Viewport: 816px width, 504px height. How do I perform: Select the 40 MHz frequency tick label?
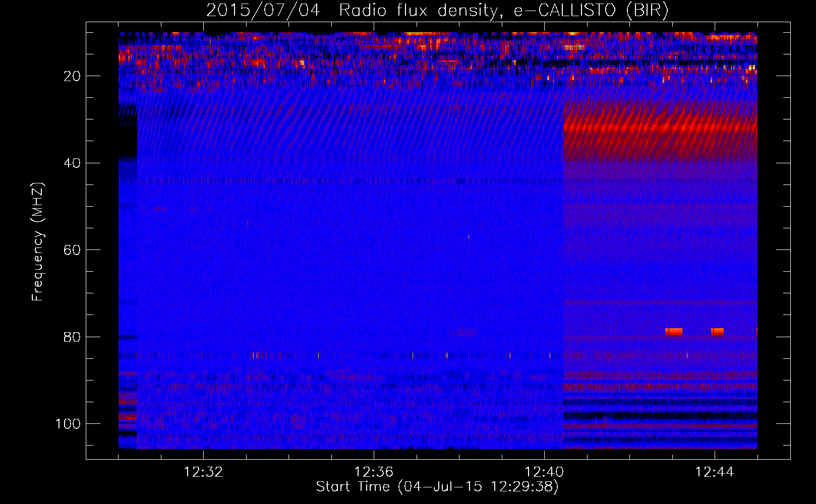coord(73,163)
